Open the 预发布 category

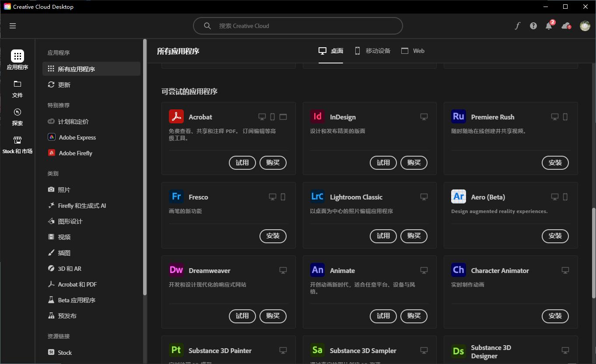pyautogui.click(x=91, y=315)
